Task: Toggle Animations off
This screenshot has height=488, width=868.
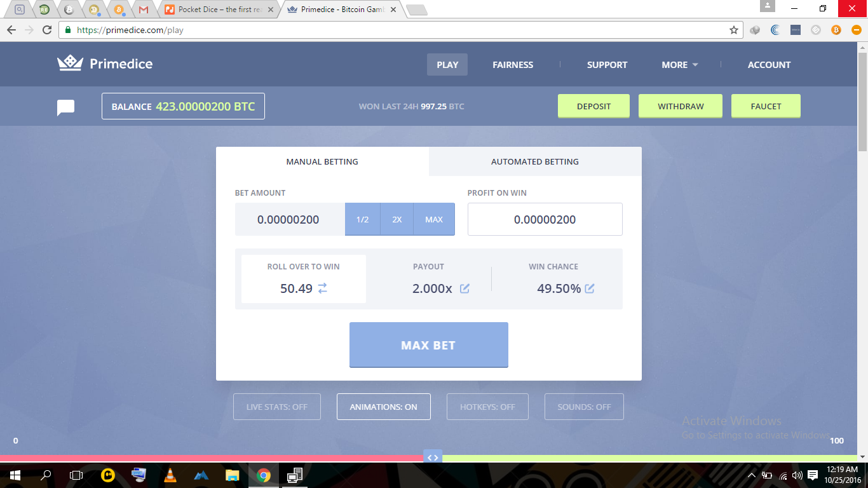Action: (384, 407)
